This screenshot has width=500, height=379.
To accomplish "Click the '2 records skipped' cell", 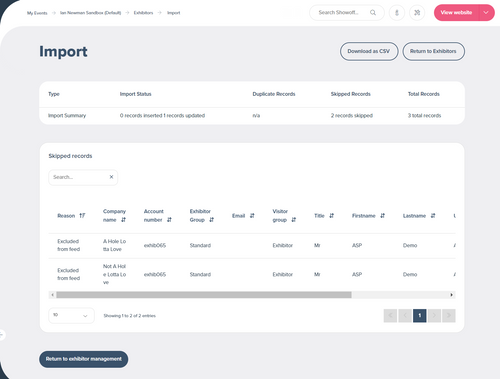I will click(x=352, y=115).
